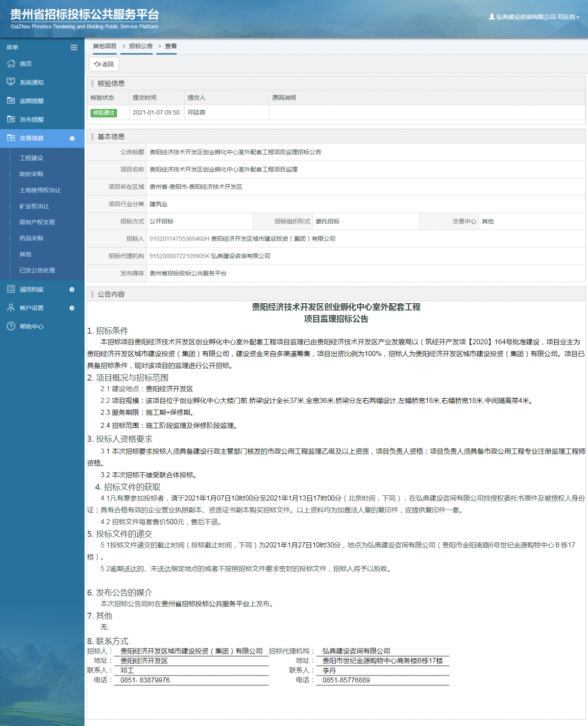The image size is (588, 726).
Task: Click the 招标人 code 91520114755368460H row
Action: 243,239
